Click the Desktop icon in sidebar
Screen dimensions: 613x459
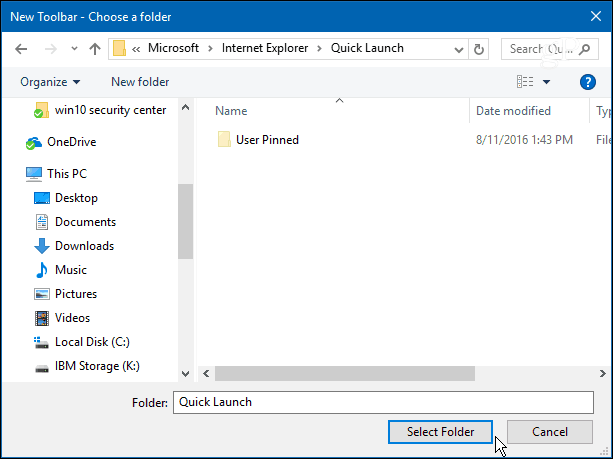coord(41,198)
